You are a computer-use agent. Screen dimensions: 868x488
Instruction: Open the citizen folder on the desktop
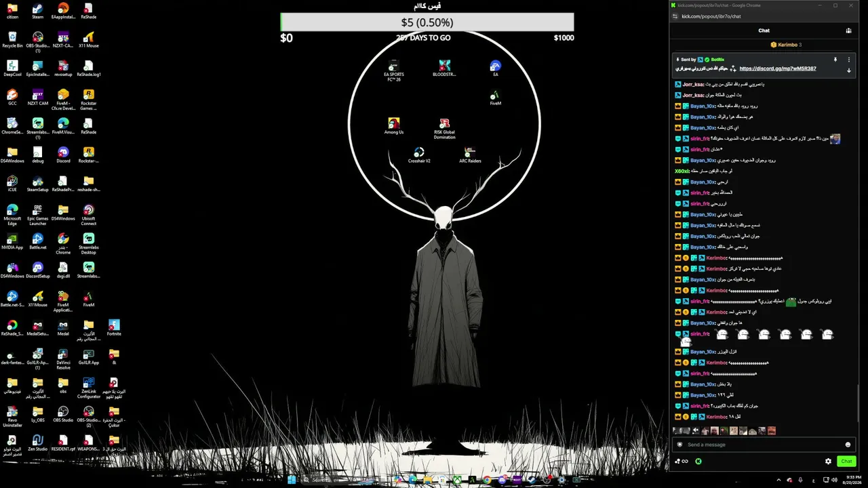click(12, 12)
